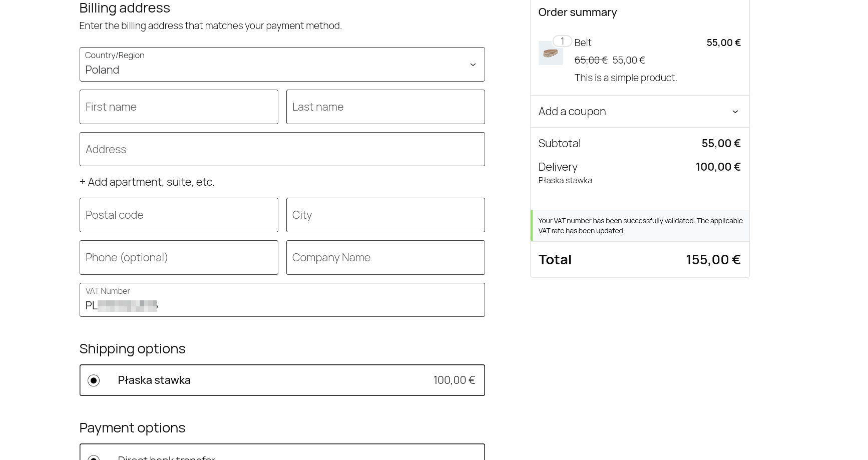The height and width of the screenshot is (460, 868).
Task: Click the Last name field
Action: 385,107
